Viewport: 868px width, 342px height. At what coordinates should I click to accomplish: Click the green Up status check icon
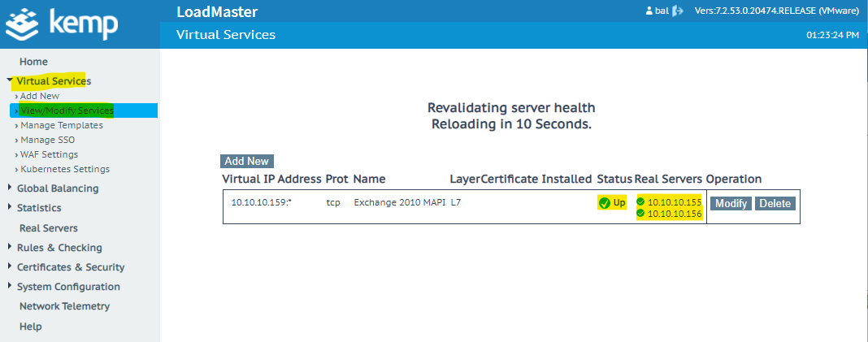605,203
